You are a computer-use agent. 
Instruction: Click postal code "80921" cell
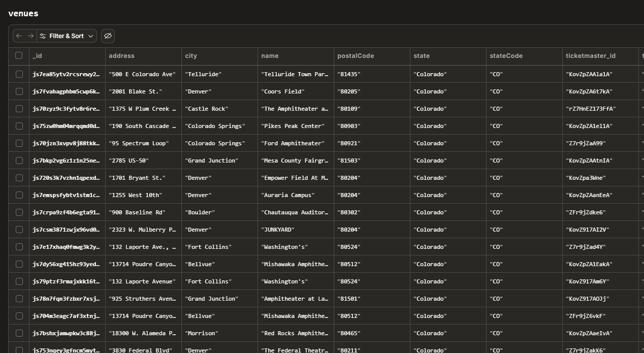(372, 143)
